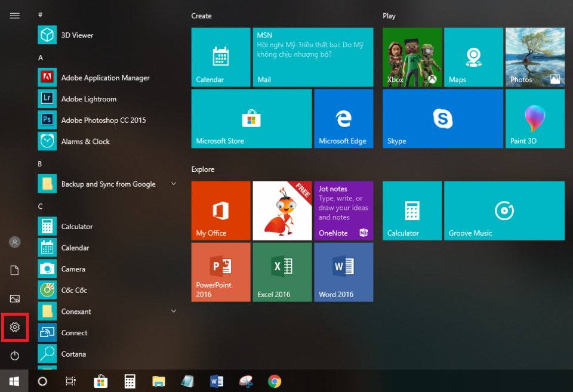Open the 3D Viewer app
573x392 pixels.
point(76,35)
